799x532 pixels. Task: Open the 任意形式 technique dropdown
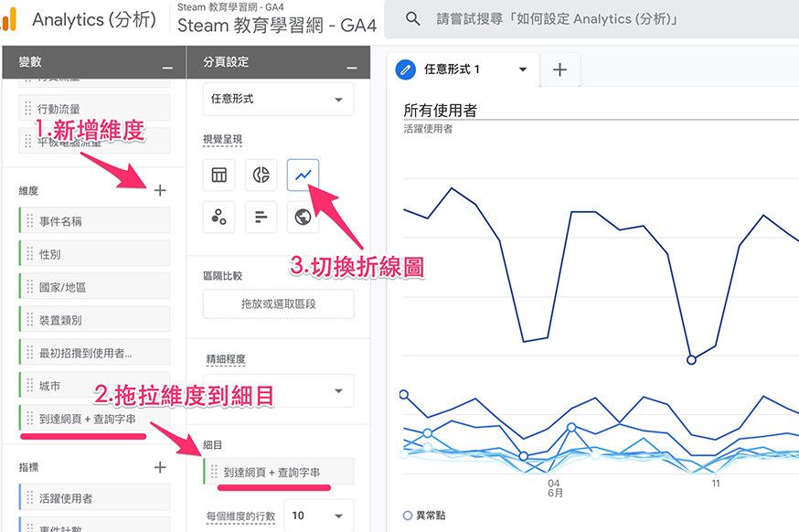pos(278,99)
